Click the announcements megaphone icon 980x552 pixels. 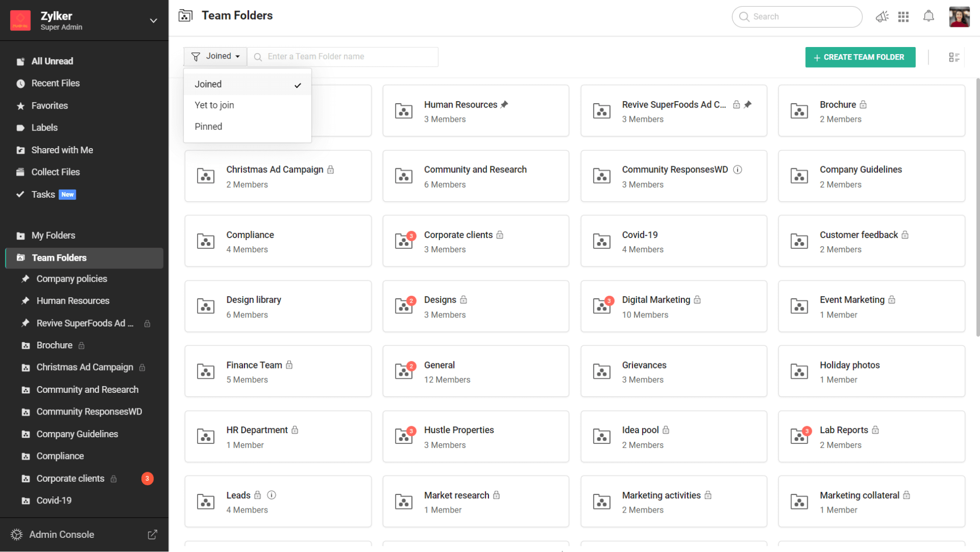tap(882, 17)
